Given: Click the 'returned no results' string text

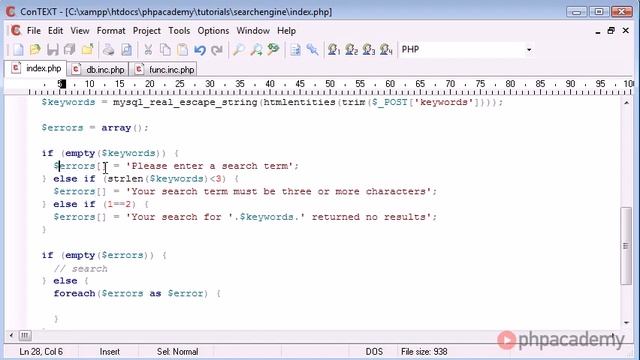Looking at the screenshot, I should (x=369, y=217).
